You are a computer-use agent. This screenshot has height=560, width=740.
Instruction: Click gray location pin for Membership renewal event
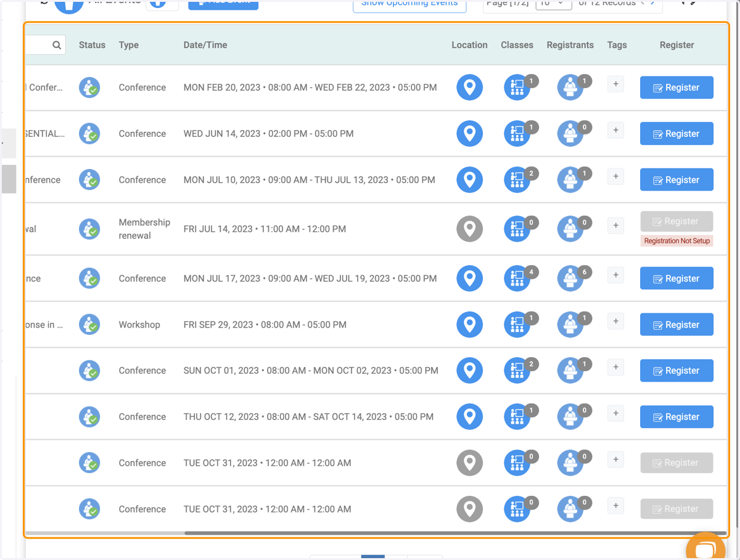click(469, 229)
